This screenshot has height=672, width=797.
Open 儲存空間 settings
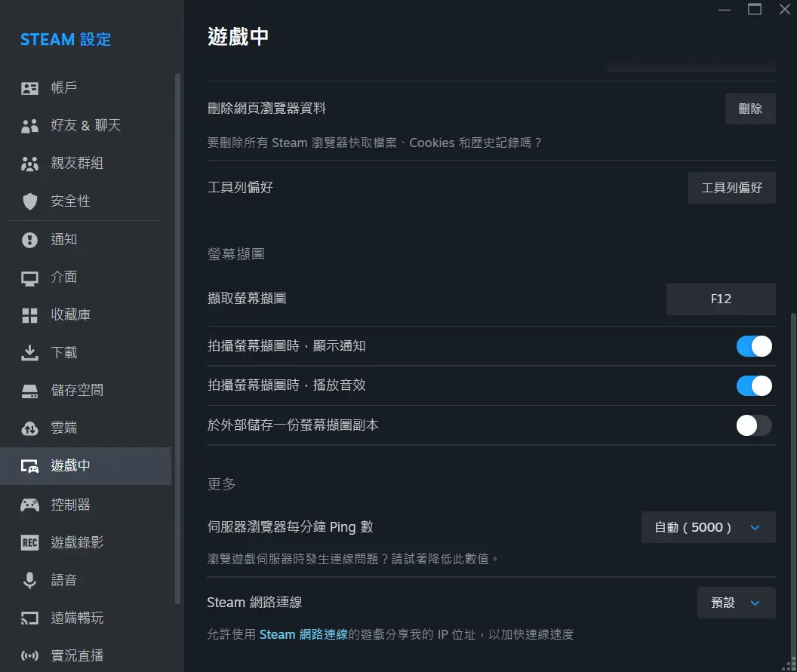coord(85,390)
